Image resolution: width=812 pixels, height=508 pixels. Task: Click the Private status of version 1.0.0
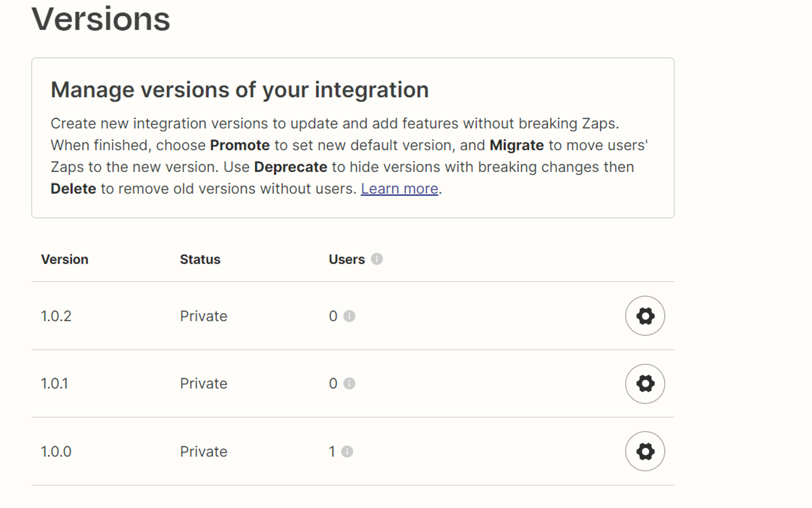[203, 451]
